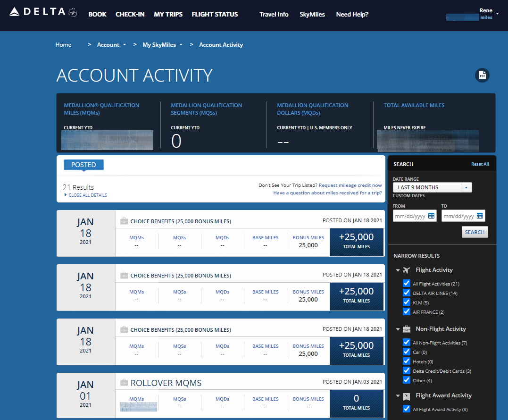Select the Delta logo in the header
The image size is (508, 420).
pyautogui.click(x=40, y=13)
